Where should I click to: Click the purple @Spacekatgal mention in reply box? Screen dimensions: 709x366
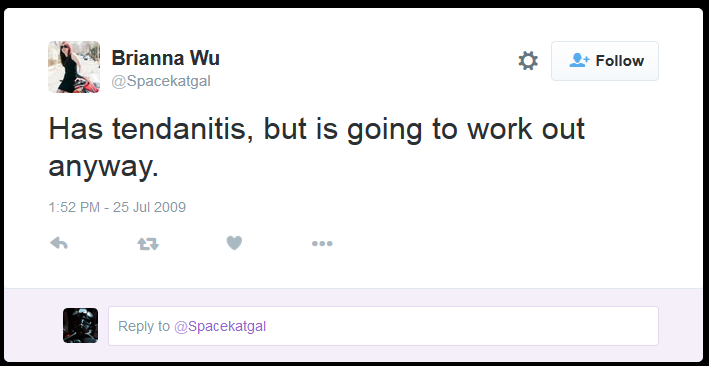click(x=220, y=326)
